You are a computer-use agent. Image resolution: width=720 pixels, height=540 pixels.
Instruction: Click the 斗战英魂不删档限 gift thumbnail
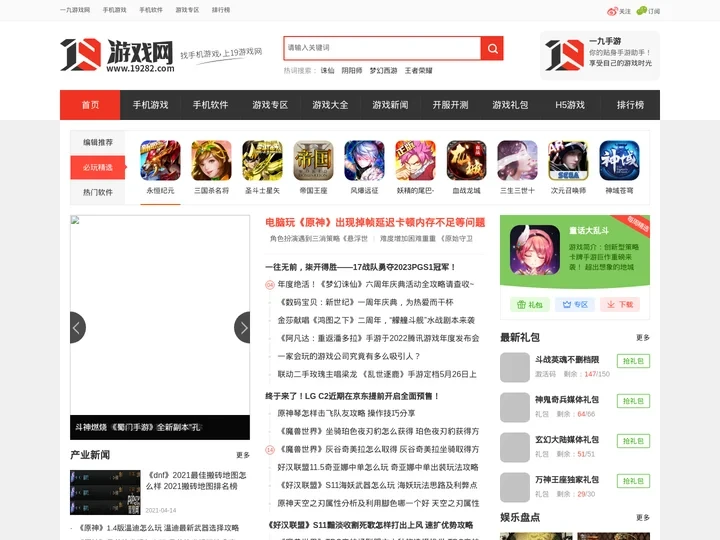(x=515, y=367)
